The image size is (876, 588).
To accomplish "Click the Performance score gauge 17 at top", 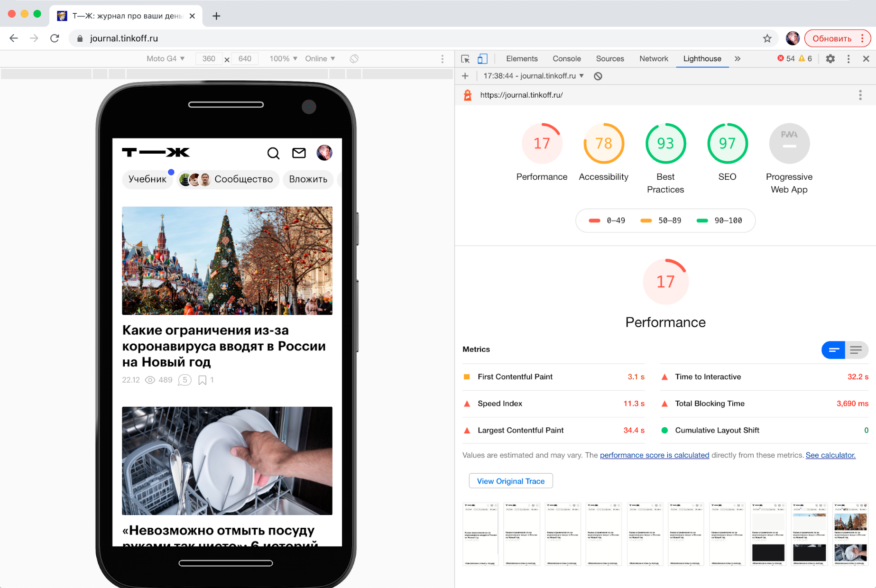I will 542,143.
